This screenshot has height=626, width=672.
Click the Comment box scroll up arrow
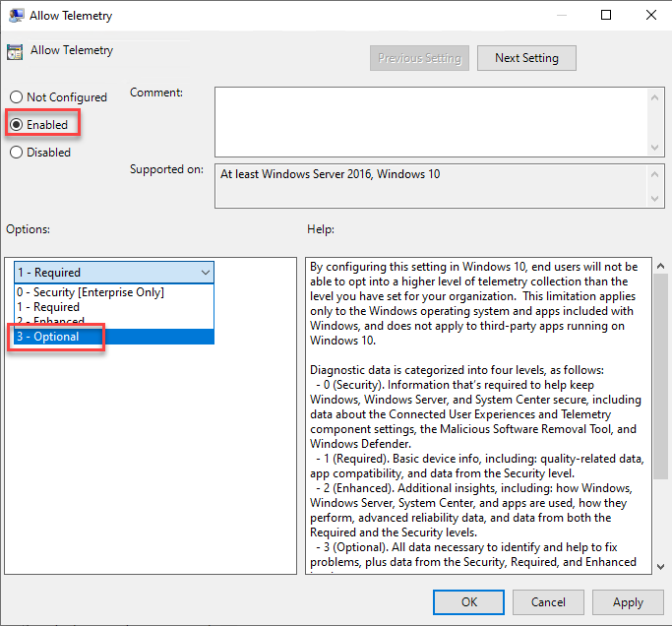tap(654, 97)
